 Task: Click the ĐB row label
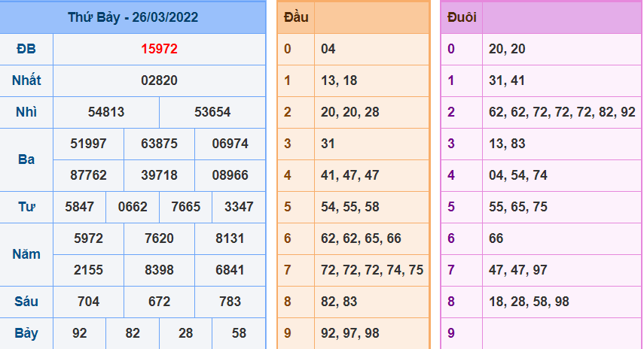(x=26, y=49)
